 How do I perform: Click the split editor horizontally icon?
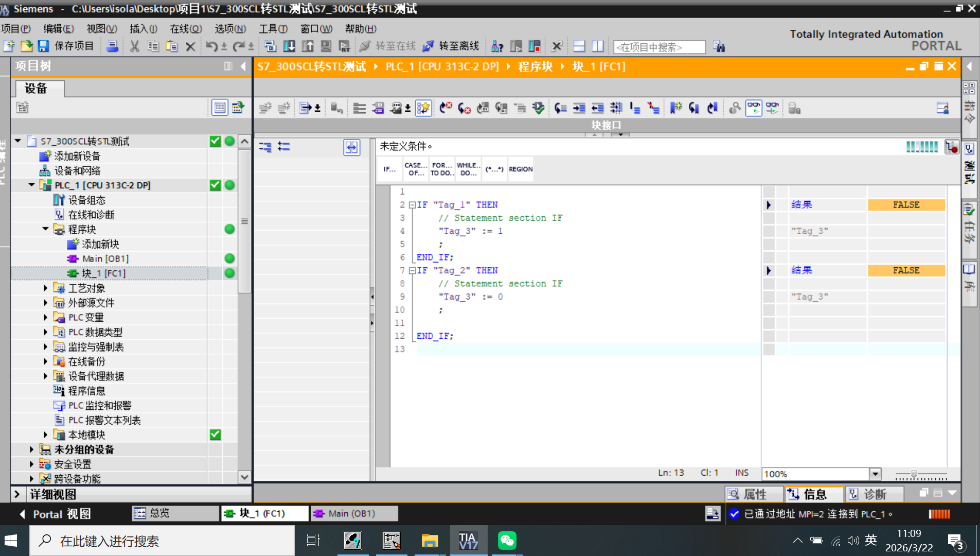[579, 46]
